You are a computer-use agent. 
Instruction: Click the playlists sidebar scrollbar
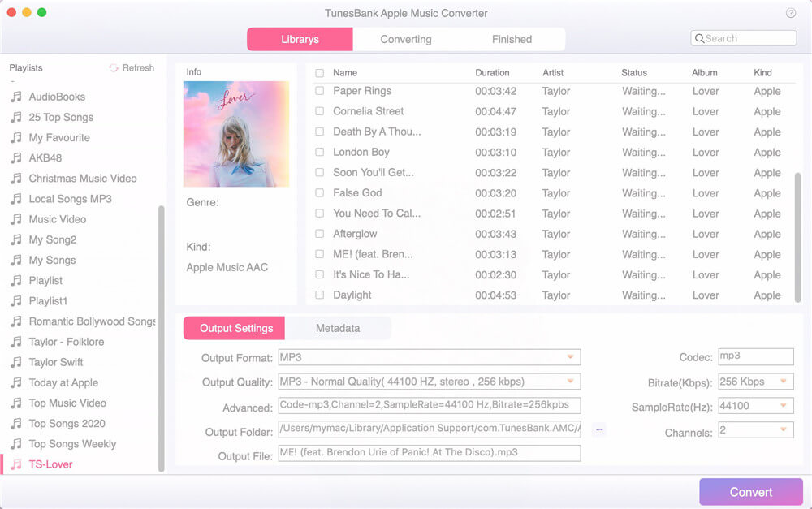[x=161, y=339]
